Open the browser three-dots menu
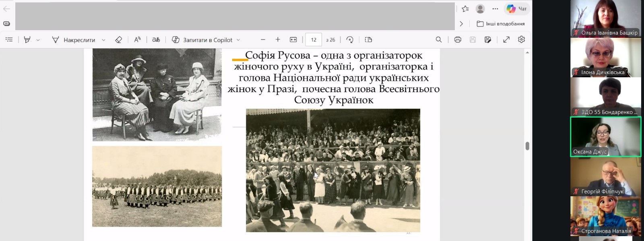Viewport: 644px width, 241px height. coord(495,8)
